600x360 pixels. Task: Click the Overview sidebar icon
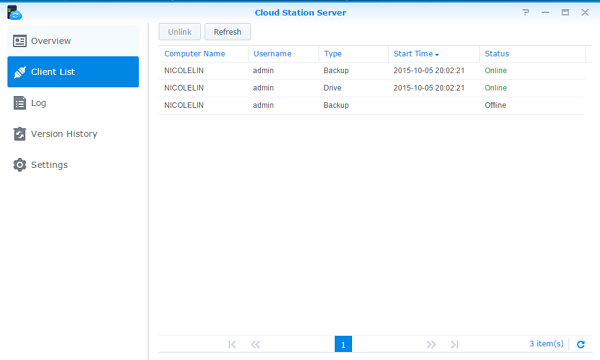click(x=20, y=41)
